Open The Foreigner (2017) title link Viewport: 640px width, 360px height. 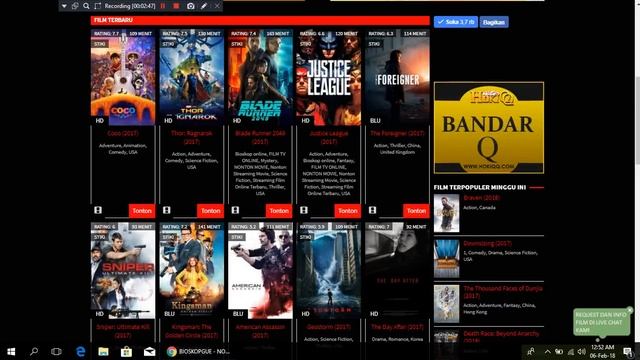tap(397, 133)
